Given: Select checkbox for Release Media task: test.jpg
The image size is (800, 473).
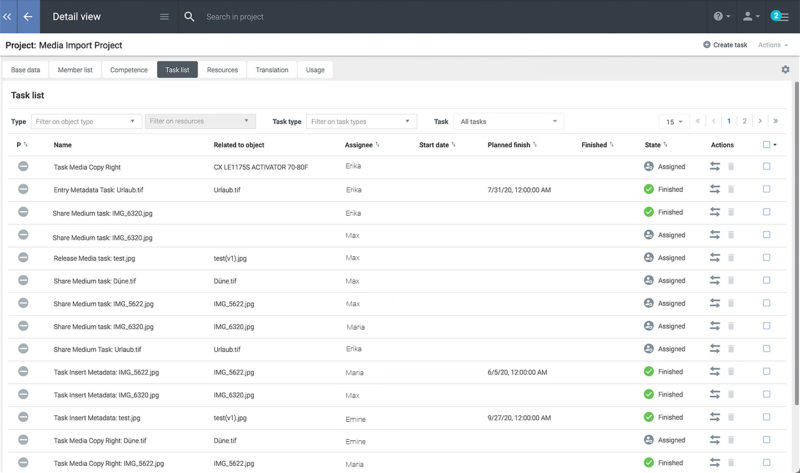Looking at the screenshot, I should tap(766, 258).
